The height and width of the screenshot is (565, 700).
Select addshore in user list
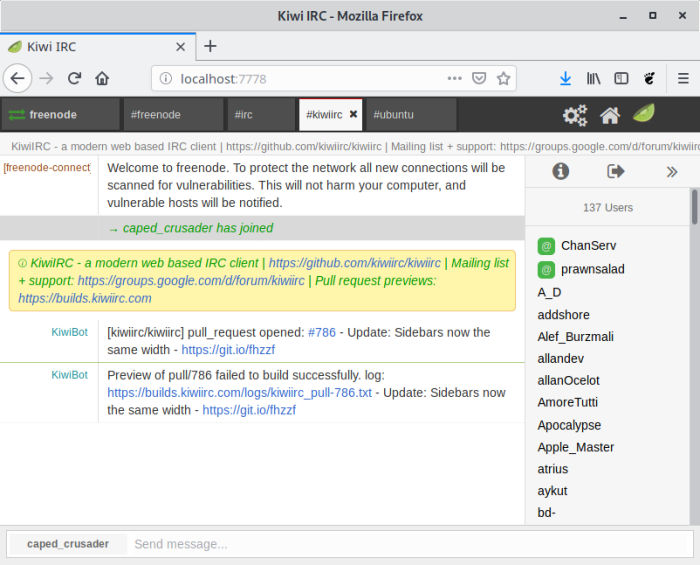pyautogui.click(x=563, y=315)
